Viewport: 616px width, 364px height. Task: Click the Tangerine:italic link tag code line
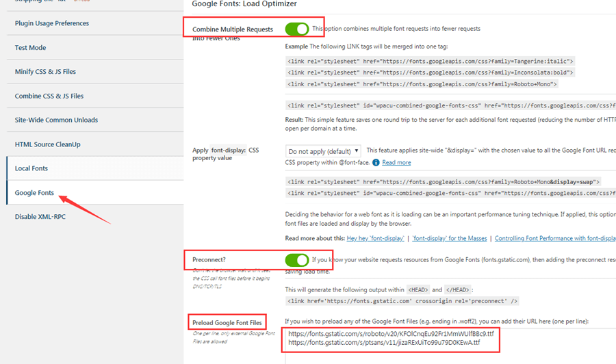(x=431, y=62)
